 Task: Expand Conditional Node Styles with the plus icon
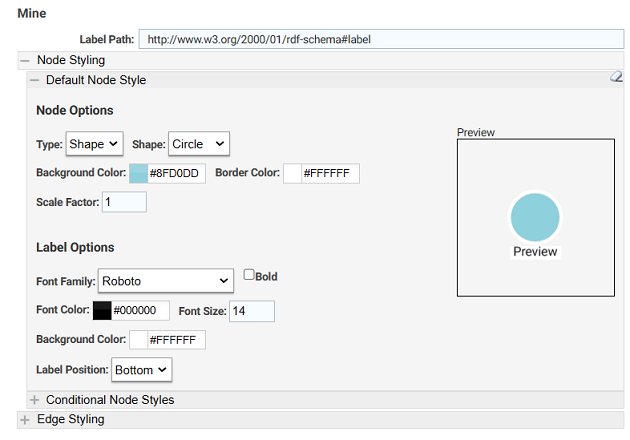[35, 400]
